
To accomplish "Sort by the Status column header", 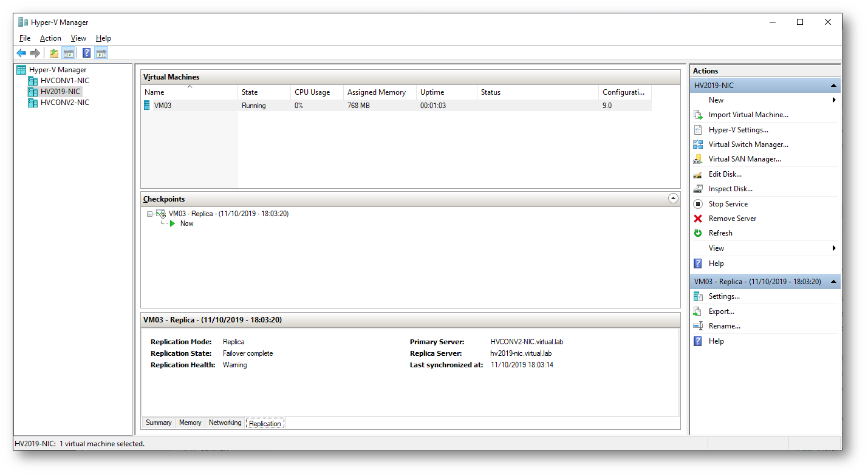I will (538, 92).
